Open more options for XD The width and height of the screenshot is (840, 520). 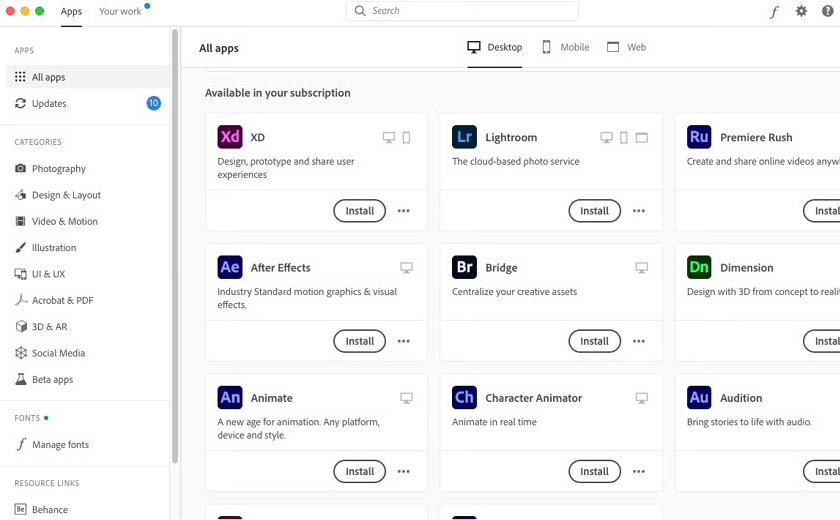tap(404, 211)
